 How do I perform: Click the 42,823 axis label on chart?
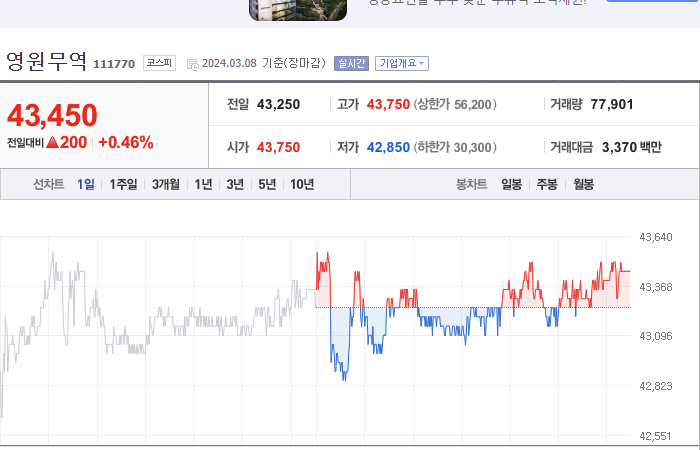[x=656, y=386]
